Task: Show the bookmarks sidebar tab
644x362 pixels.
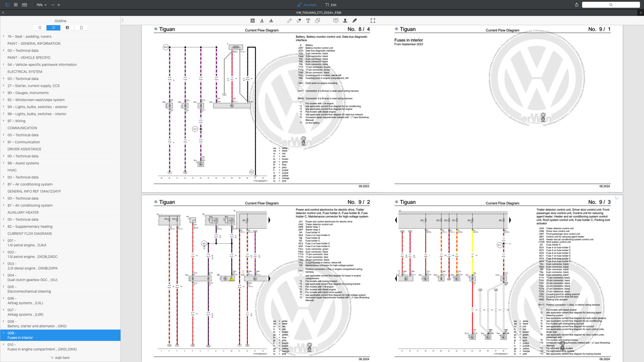Action: 40,28
